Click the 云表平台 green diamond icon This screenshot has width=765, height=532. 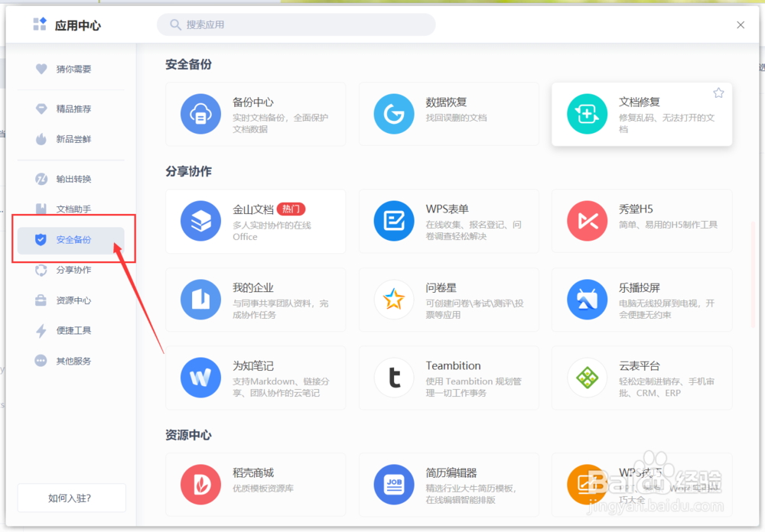pos(587,378)
